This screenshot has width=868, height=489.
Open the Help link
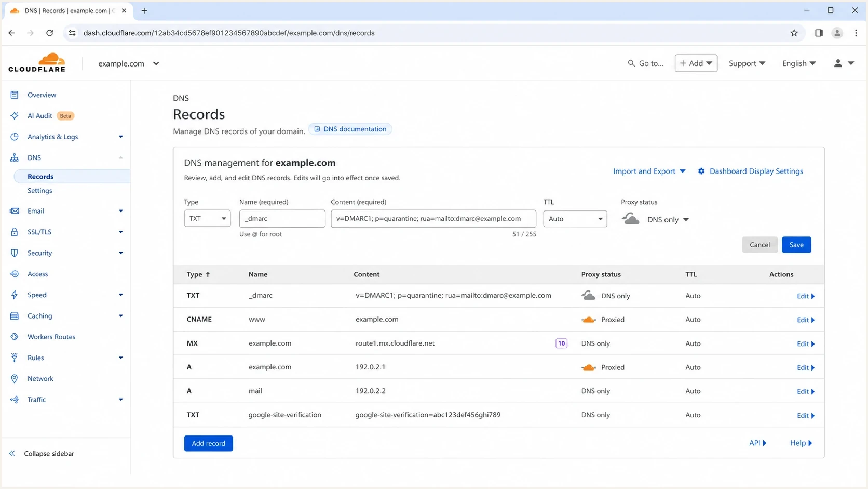(801, 443)
